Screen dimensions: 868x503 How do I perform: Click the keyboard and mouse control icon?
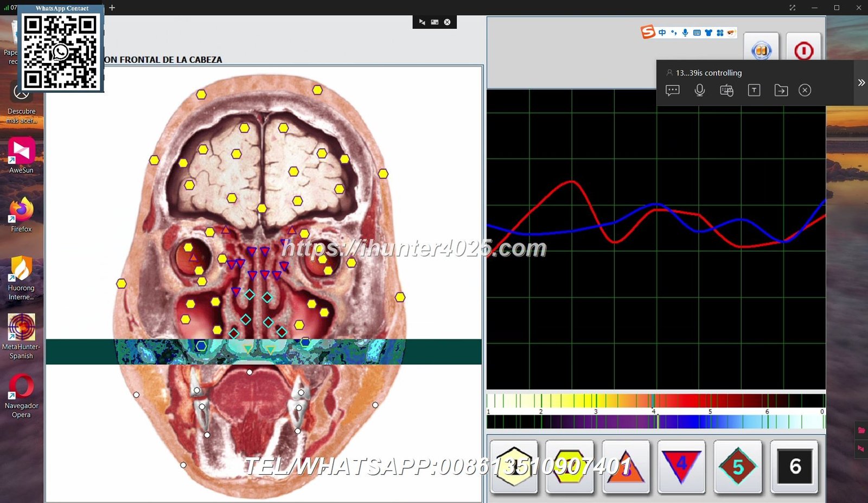click(726, 90)
